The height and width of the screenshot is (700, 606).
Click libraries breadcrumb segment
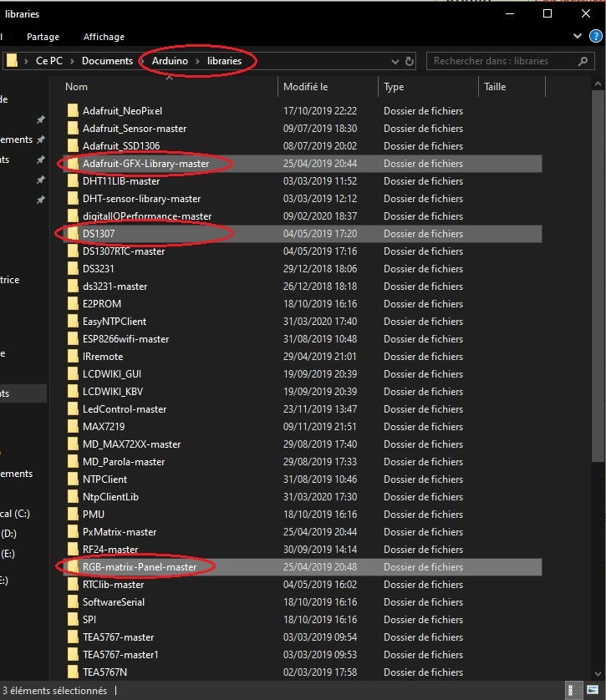(224, 61)
